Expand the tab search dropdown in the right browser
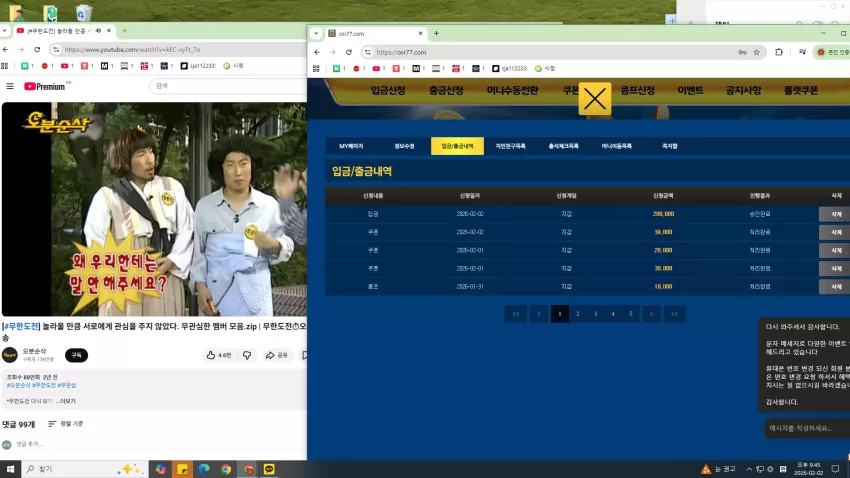The width and height of the screenshot is (850, 478). [316, 34]
